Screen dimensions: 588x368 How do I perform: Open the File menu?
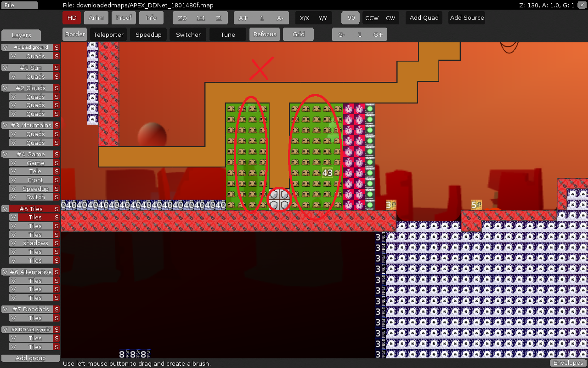(19, 5)
